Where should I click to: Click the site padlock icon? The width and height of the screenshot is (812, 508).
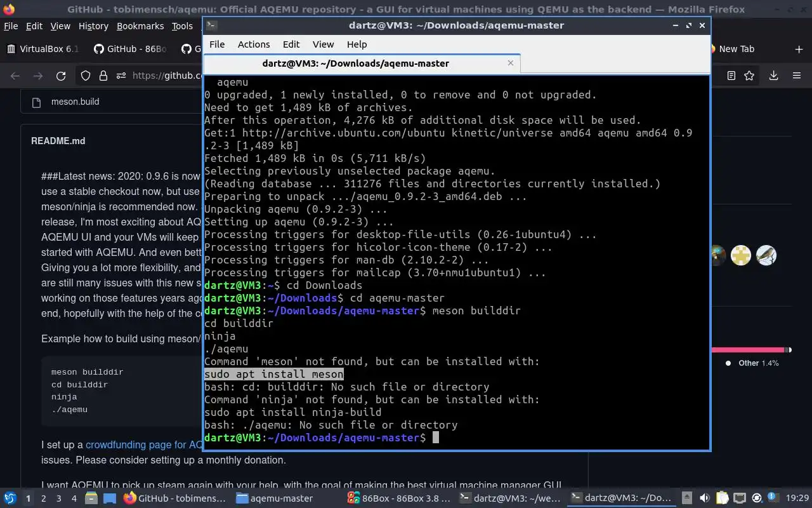tap(103, 76)
